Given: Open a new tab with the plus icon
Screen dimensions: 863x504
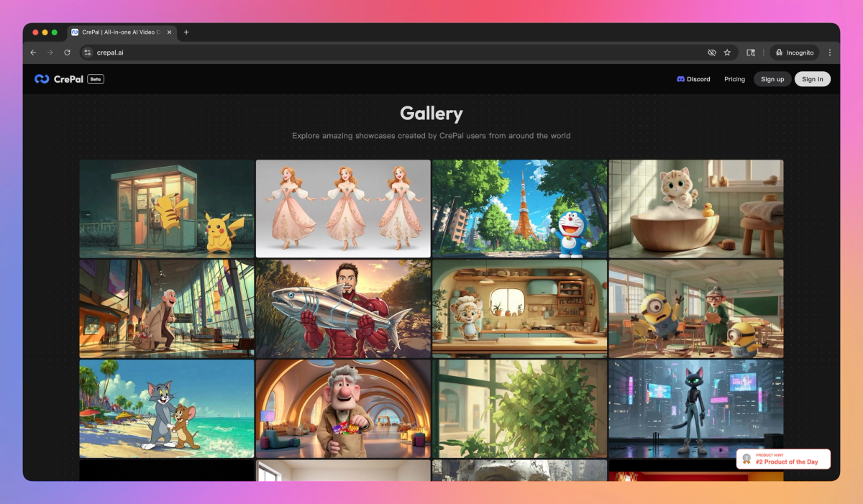Looking at the screenshot, I should tap(186, 32).
